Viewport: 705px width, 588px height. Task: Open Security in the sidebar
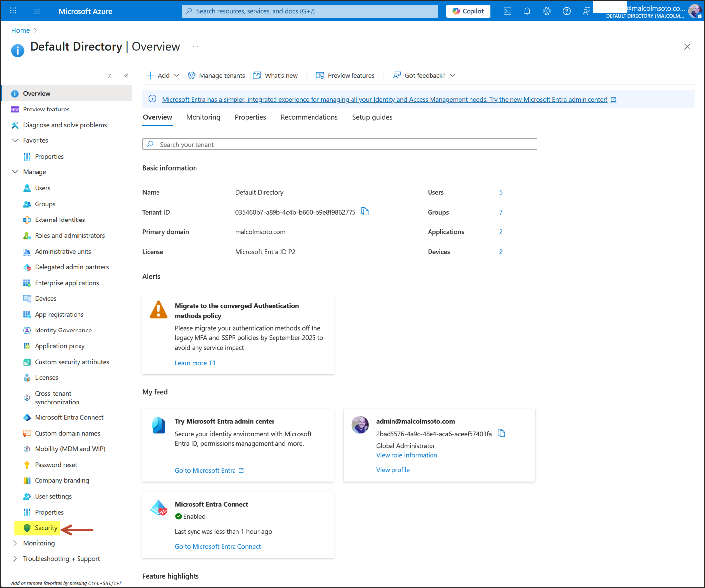46,528
